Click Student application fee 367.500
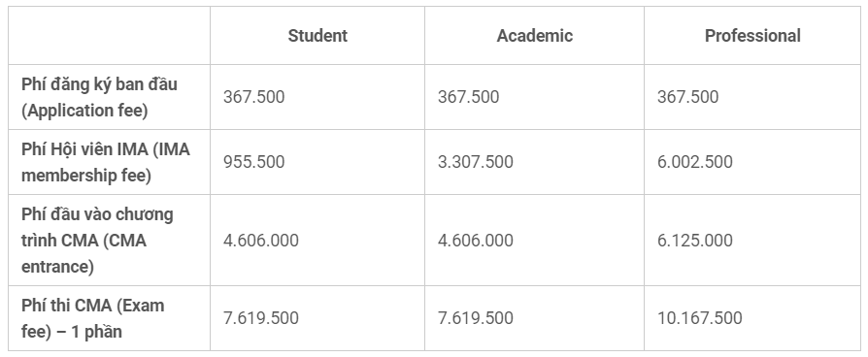868x357 pixels. point(253,97)
